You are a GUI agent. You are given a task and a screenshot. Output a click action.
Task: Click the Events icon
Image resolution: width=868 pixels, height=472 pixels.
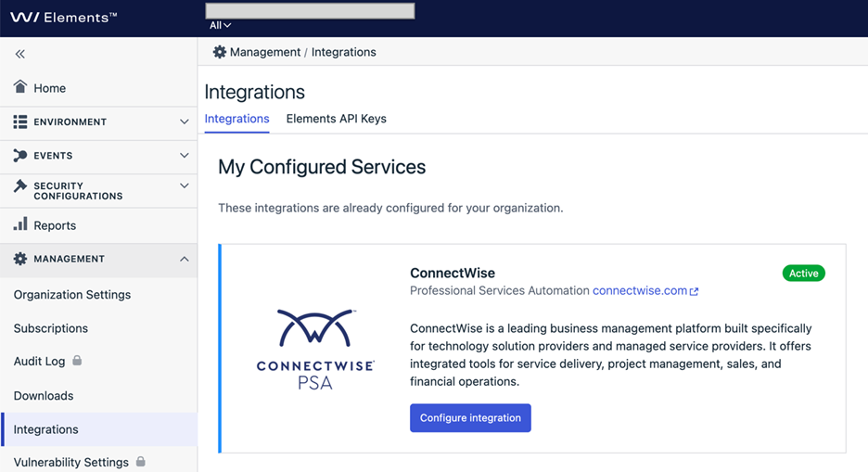[x=20, y=156]
